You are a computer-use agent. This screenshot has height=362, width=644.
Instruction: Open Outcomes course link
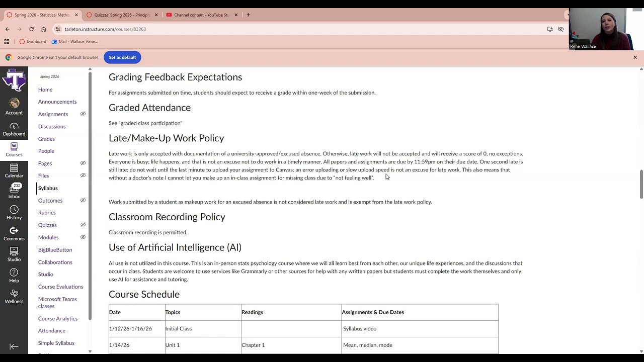[50, 201]
